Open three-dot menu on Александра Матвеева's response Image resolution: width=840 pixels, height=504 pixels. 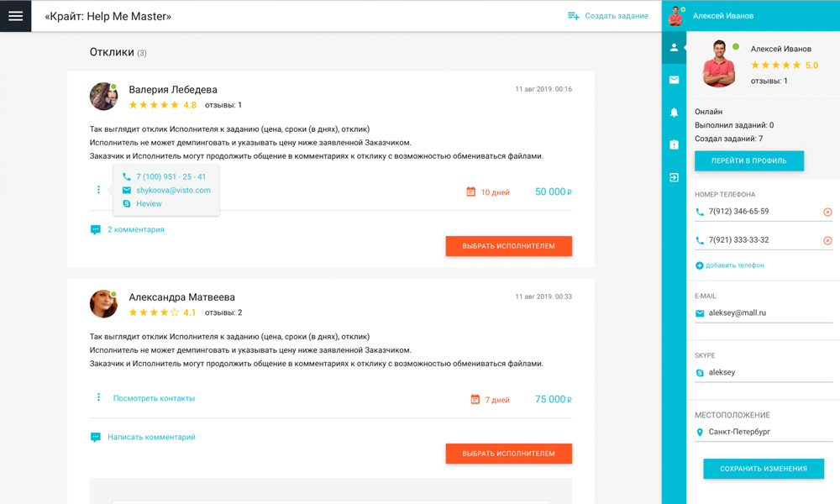tap(98, 397)
